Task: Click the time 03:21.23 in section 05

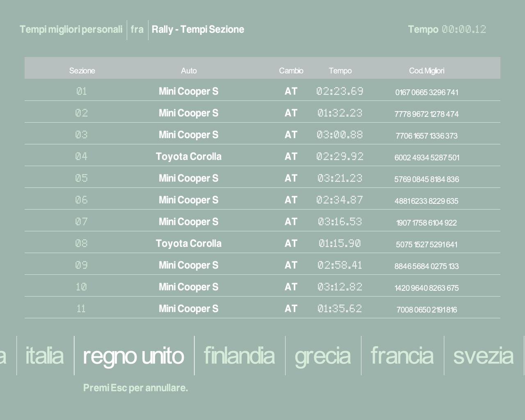Action: pyautogui.click(x=340, y=178)
